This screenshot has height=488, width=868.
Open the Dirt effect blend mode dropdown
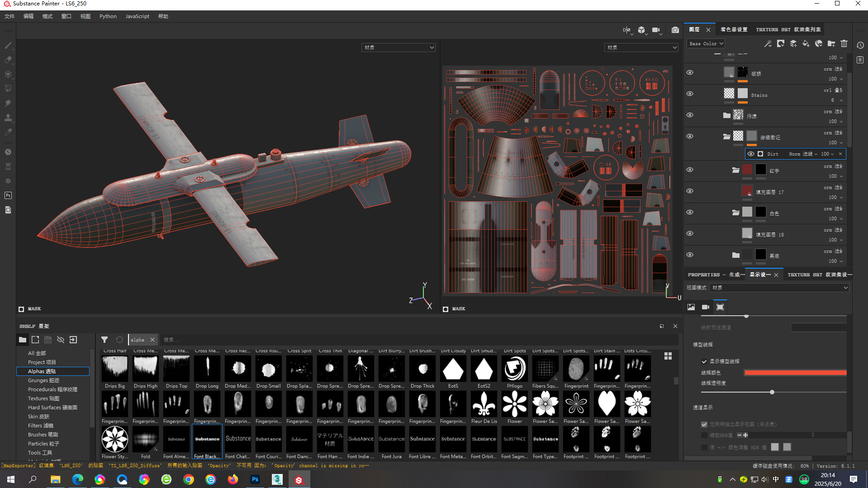click(x=803, y=154)
